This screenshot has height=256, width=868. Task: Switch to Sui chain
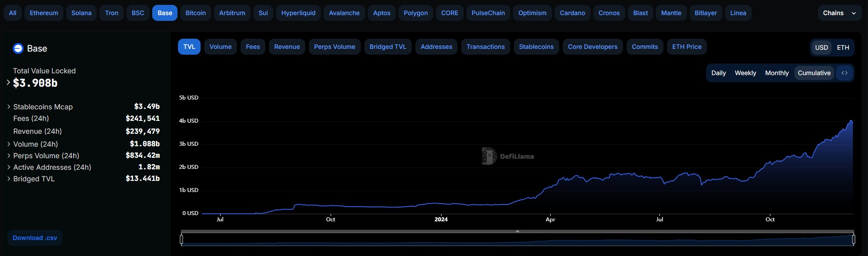click(263, 13)
